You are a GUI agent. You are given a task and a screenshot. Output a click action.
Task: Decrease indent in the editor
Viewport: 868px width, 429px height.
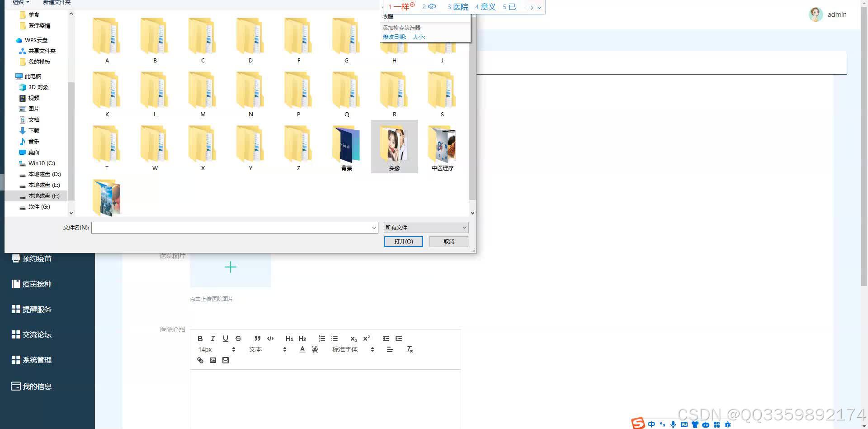pos(386,338)
